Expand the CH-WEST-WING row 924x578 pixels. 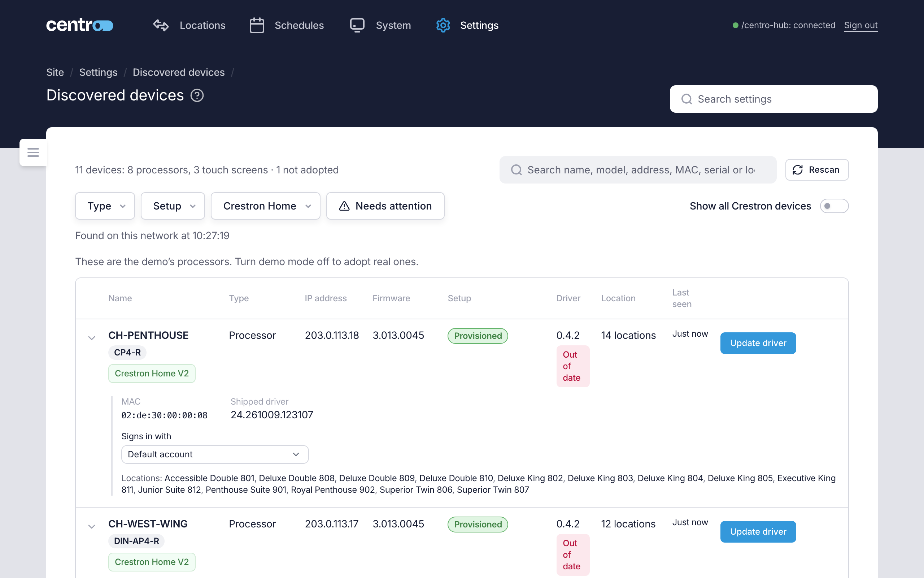pyautogui.click(x=92, y=526)
